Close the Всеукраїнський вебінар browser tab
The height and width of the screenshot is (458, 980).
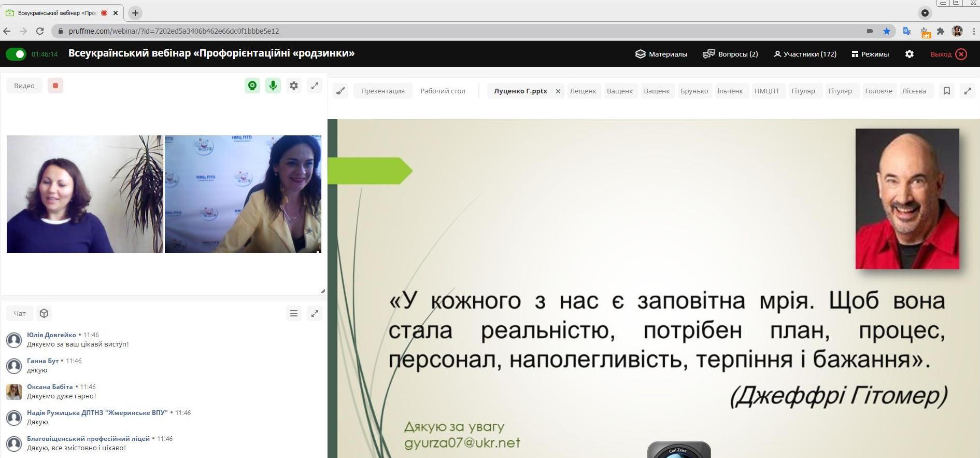click(x=116, y=13)
